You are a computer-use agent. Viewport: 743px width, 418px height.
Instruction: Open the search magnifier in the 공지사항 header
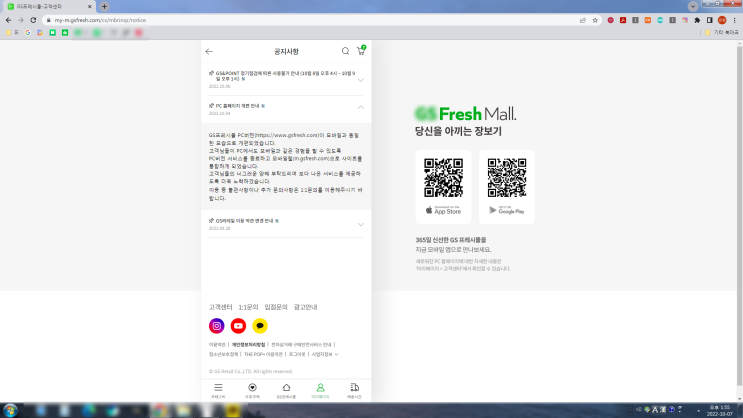coord(345,51)
